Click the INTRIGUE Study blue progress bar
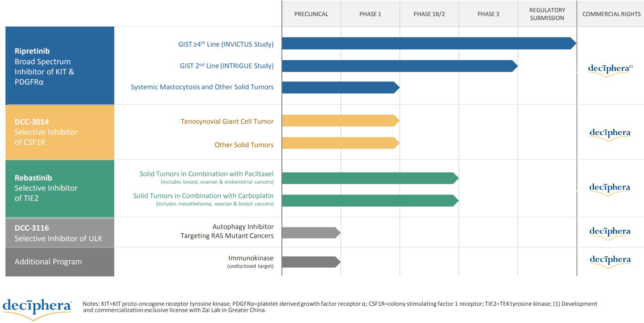644x323 pixels. (x=399, y=66)
